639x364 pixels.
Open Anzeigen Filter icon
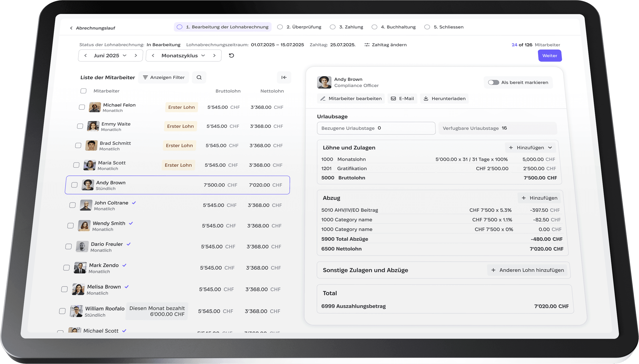(x=145, y=77)
